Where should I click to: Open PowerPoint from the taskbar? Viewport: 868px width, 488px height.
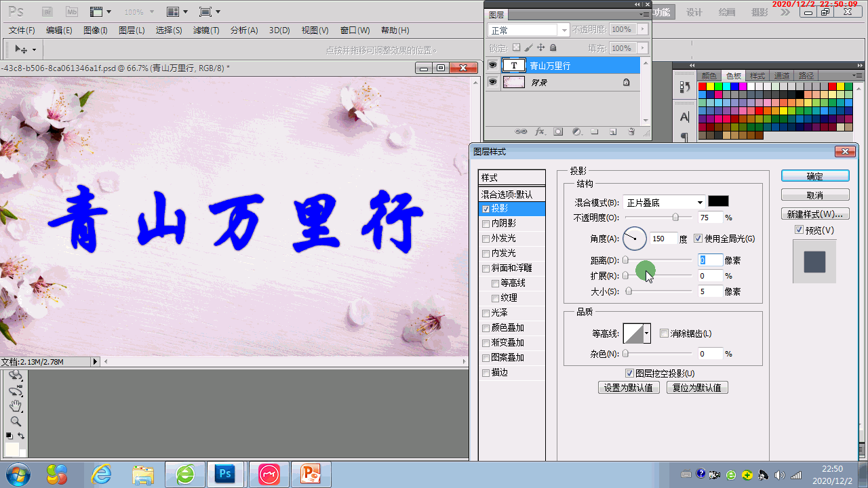click(311, 474)
